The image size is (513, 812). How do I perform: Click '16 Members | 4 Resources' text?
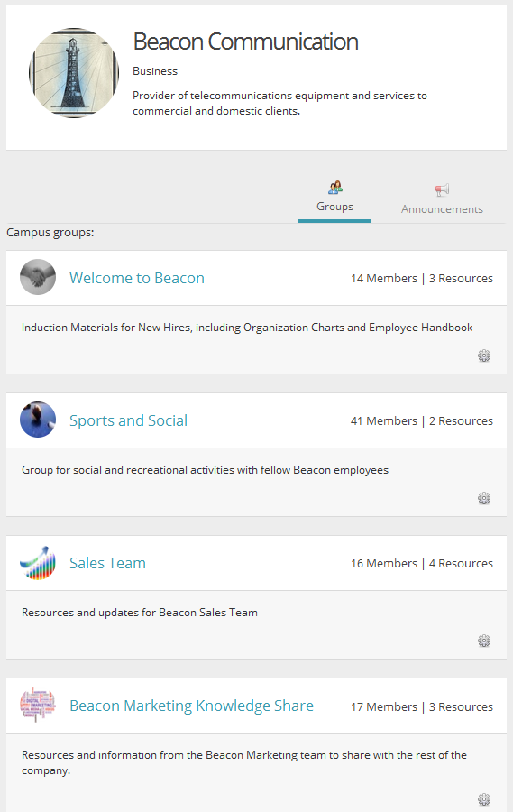tap(422, 563)
